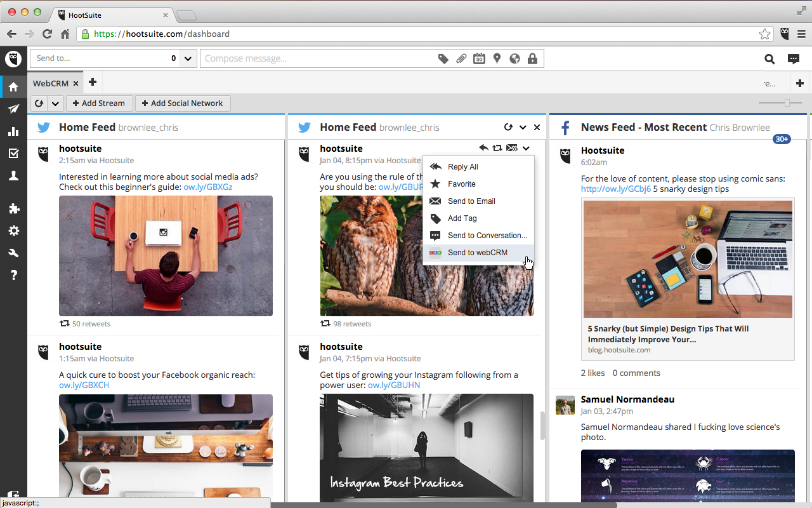Open Assignments checkmark icon in sidebar
The width and height of the screenshot is (812, 508).
[13, 154]
